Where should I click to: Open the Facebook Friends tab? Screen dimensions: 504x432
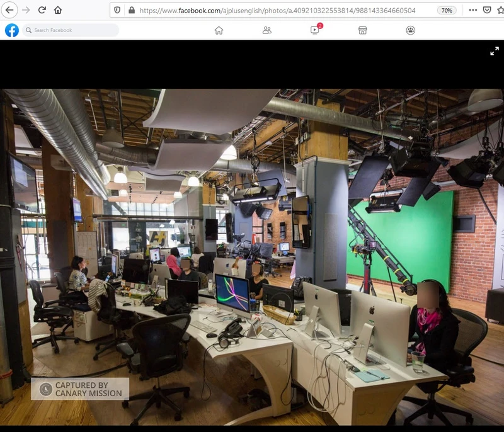266,30
